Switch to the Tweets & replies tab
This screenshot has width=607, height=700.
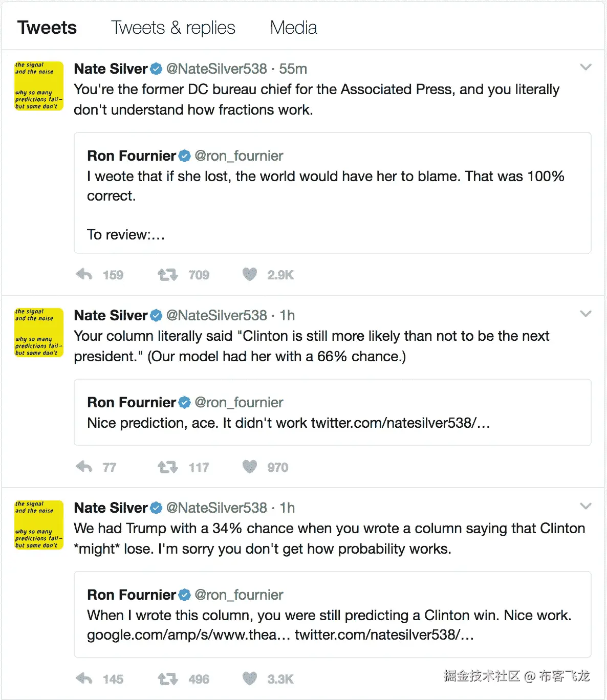pyautogui.click(x=173, y=28)
